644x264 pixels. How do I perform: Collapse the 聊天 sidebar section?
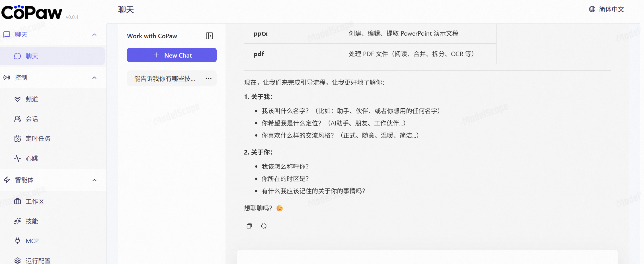point(95,34)
